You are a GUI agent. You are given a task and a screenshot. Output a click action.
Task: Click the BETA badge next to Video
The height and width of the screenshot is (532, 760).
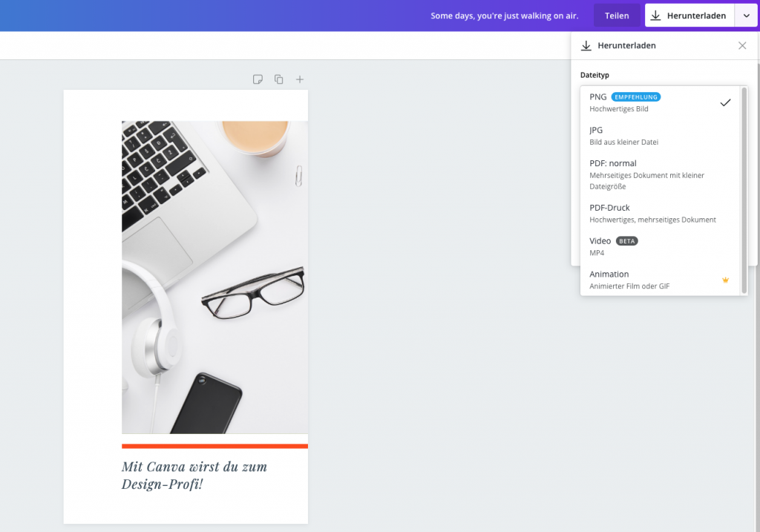tap(626, 241)
